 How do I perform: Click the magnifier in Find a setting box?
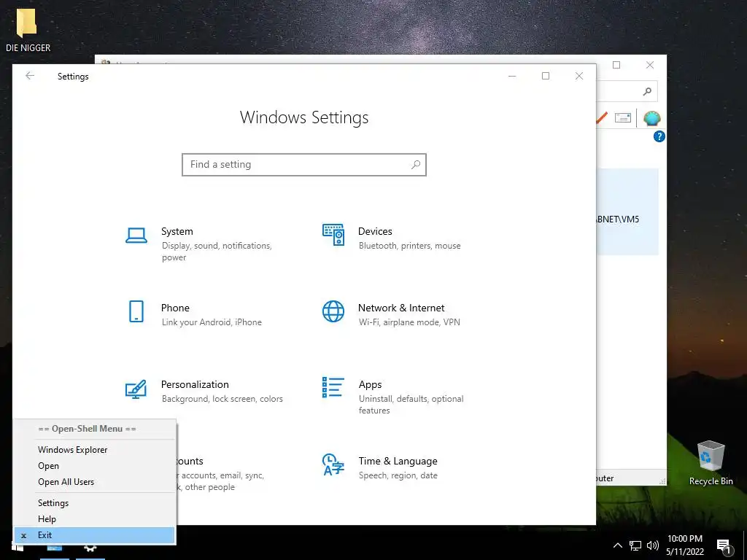(415, 164)
